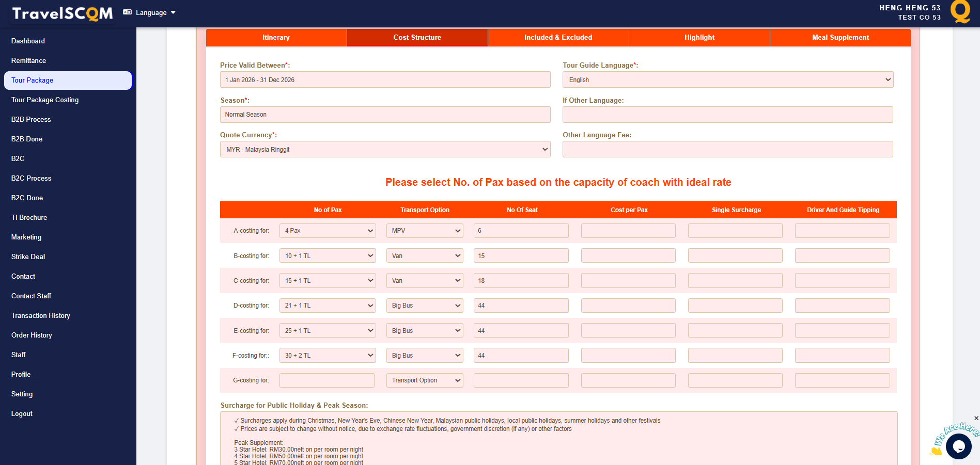
Task: Click the orange Q profile avatar
Action: click(x=960, y=12)
